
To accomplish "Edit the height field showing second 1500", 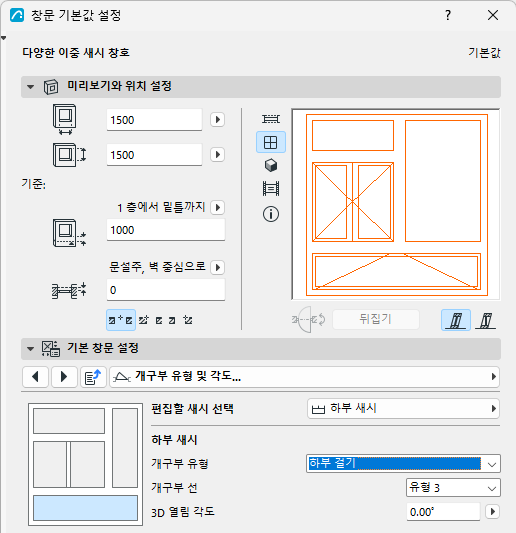I will 154,155.
